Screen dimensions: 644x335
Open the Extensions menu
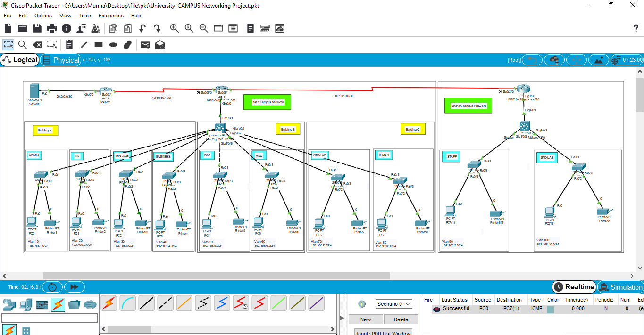point(111,16)
